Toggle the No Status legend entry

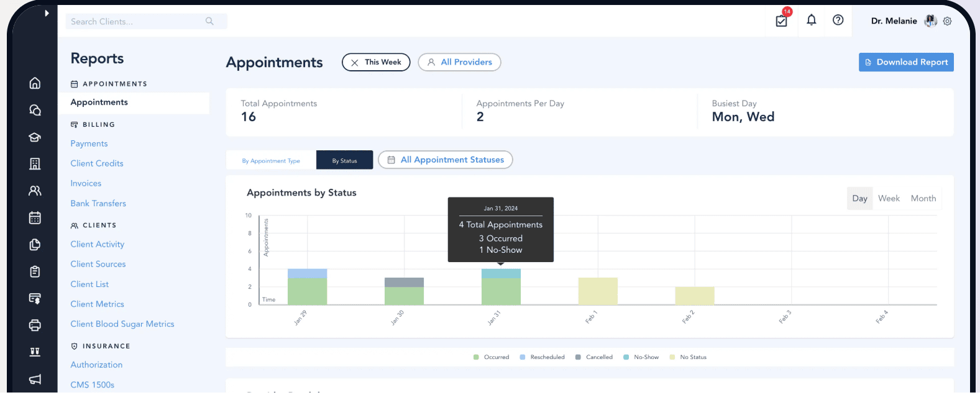(x=688, y=357)
